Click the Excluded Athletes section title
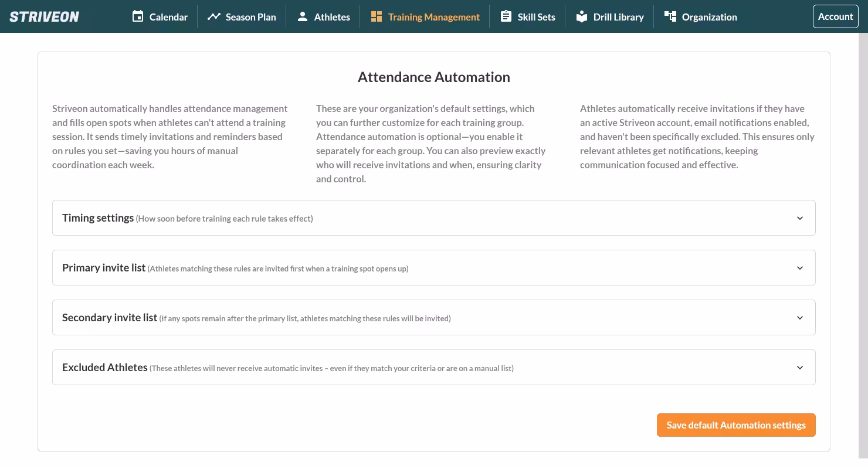This screenshot has height=469, width=868. click(105, 368)
